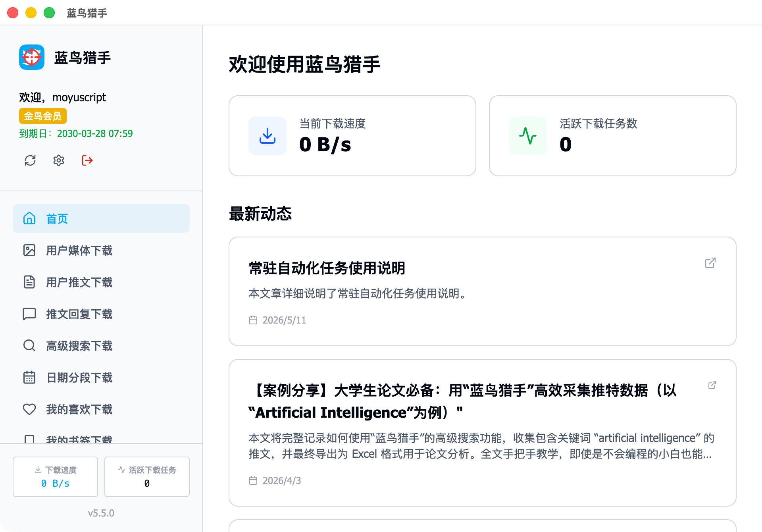762x532 pixels.
Task: Click the home icon beside 首页
Action: 29,218
